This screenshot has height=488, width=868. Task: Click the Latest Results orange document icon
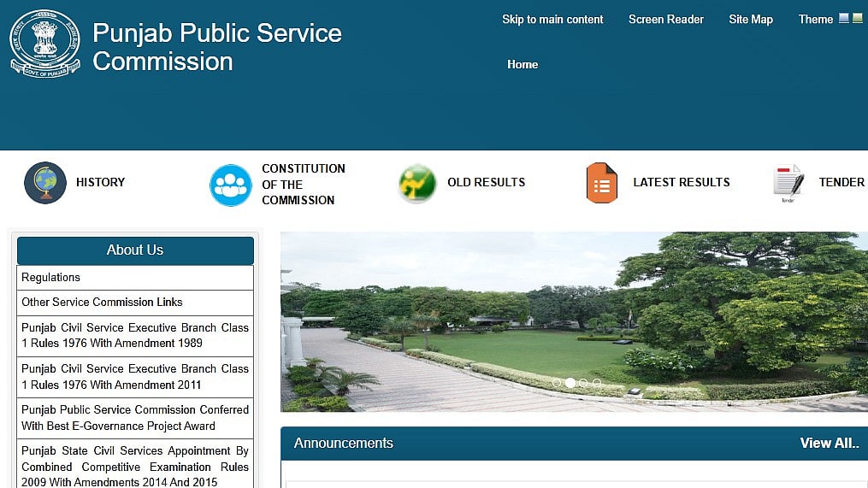601,183
